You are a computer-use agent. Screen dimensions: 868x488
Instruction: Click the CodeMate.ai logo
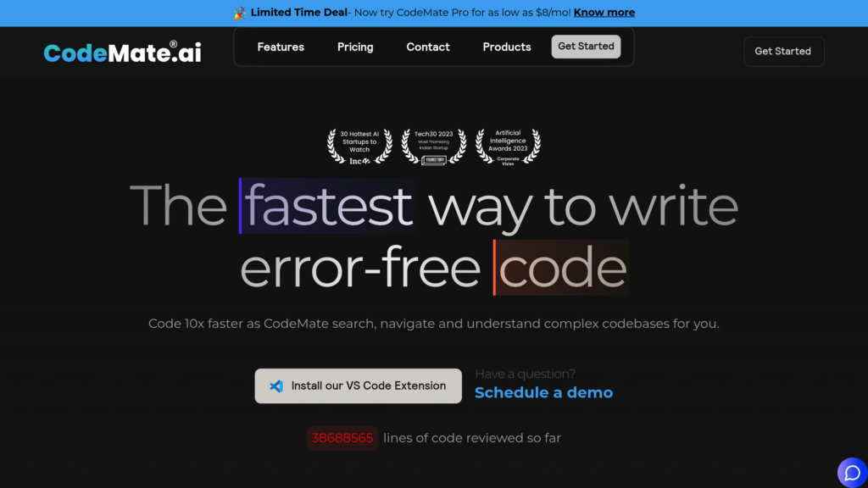pyautogui.click(x=122, y=52)
